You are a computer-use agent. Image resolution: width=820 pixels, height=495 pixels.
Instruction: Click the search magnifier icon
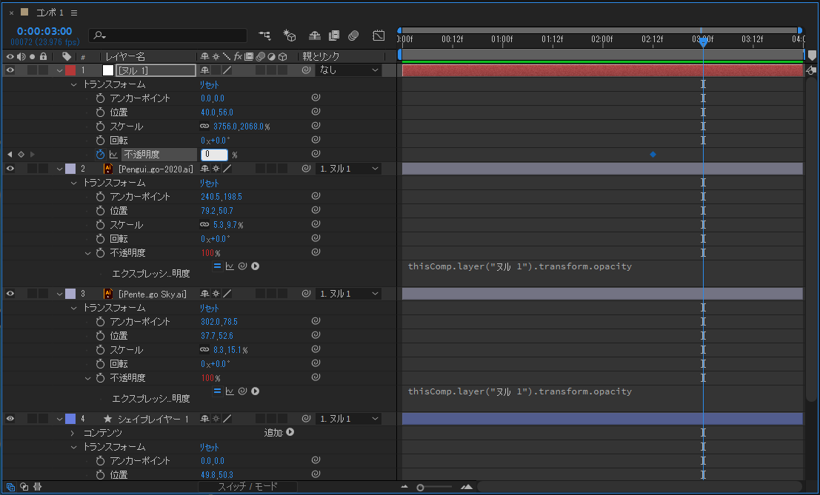click(x=98, y=36)
